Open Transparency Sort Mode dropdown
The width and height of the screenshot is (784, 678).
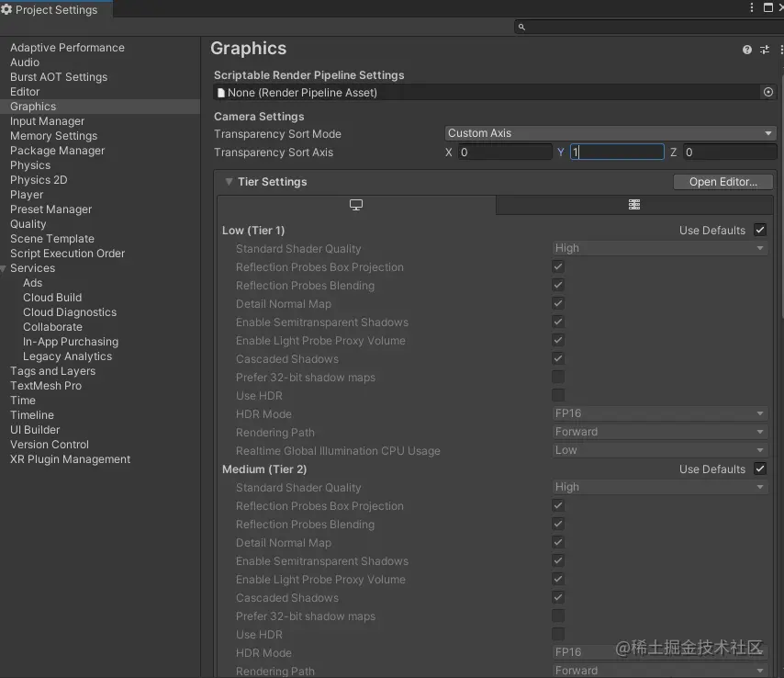[x=610, y=133]
